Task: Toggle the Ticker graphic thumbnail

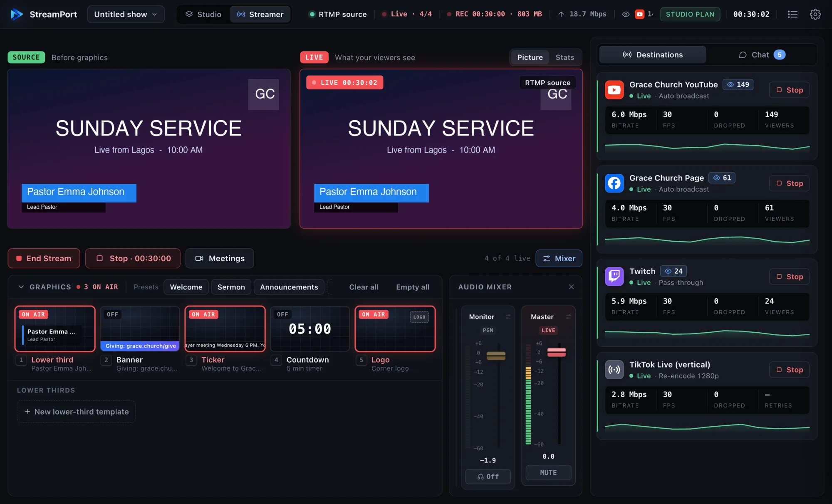Action: tap(225, 329)
